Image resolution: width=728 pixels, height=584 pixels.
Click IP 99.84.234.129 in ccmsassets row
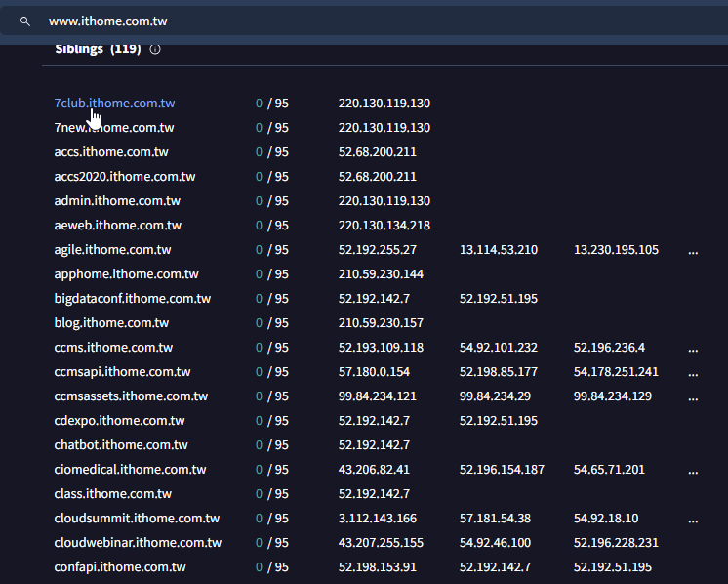click(x=613, y=396)
